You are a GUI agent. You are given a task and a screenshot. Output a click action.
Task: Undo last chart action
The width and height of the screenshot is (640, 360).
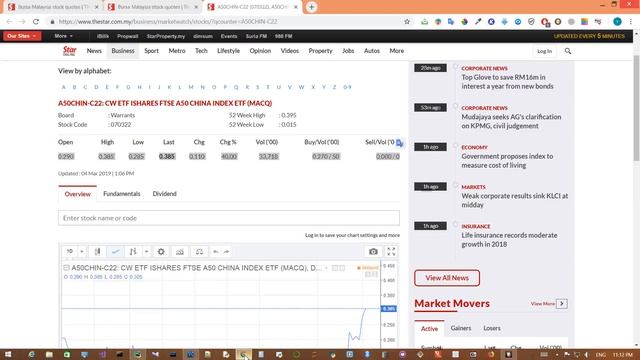[x=216, y=252]
